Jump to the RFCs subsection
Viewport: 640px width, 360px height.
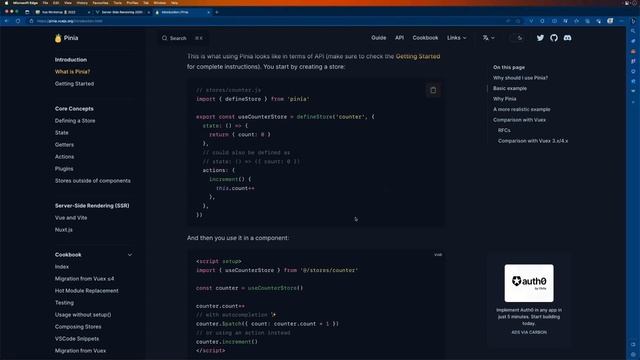[x=504, y=131]
